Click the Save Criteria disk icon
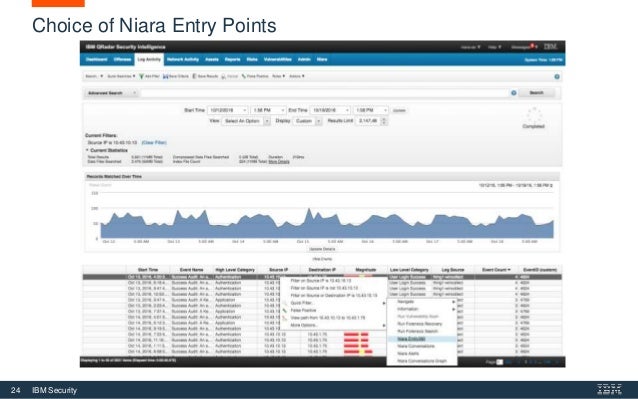This screenshot has height=399, width=638. (x=166, y=76)
